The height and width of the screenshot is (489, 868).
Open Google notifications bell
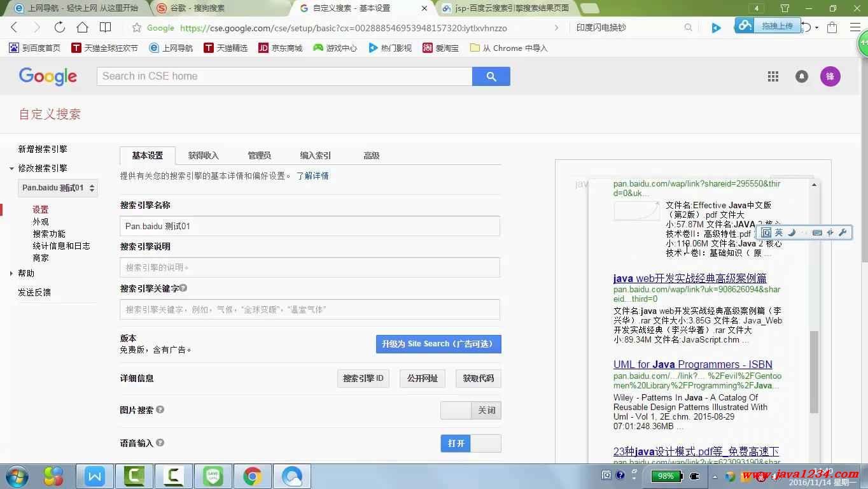tap(802, 76)
